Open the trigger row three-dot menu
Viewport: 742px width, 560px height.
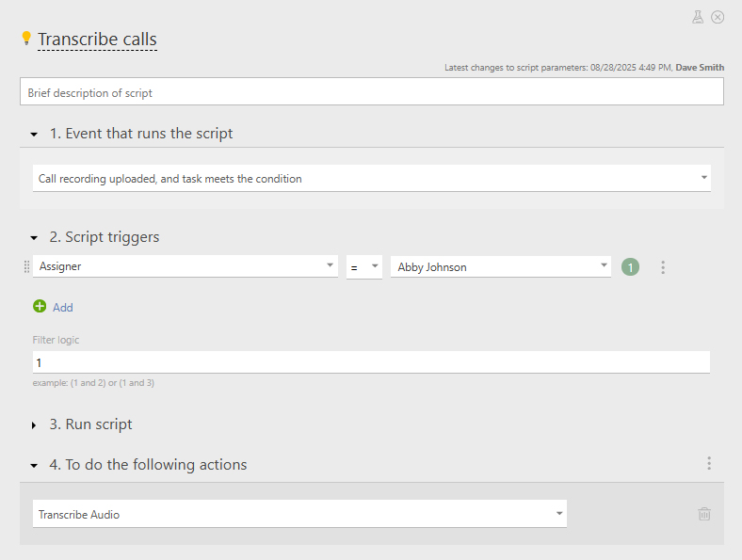pyautogui.click(x=663, y=267)
